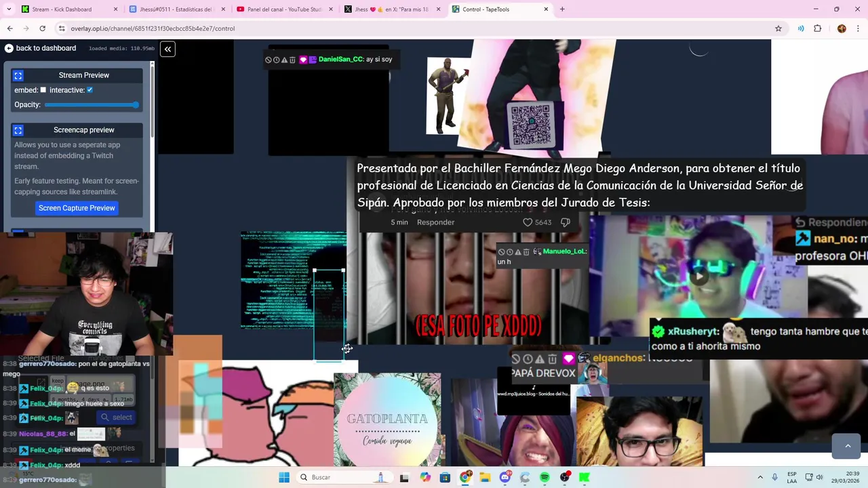The height and width of the screenshot is (488, 868).
Task: Adjust the Opacity slider
Action: [92, 105]
